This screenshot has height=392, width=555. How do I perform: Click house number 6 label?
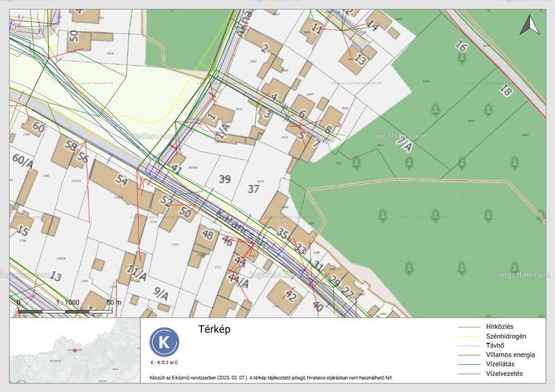(x=302, y=113)
